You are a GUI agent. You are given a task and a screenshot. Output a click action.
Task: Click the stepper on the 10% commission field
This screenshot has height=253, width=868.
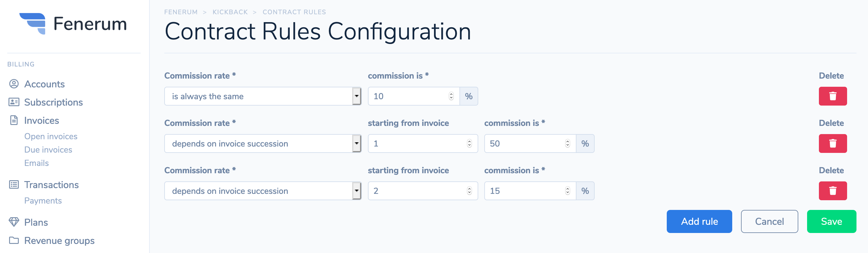[x=451, y=96]
